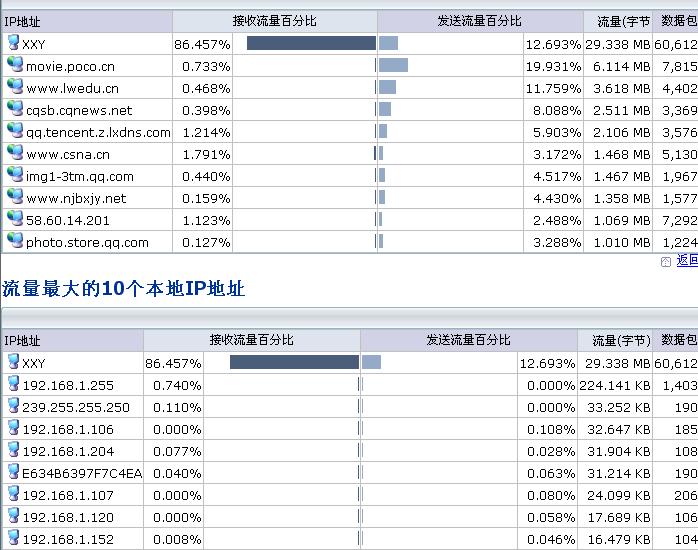
Task: Click the globe icon beside movie.poco.cn
Action: pyautogui.click(x=15, y=65)
